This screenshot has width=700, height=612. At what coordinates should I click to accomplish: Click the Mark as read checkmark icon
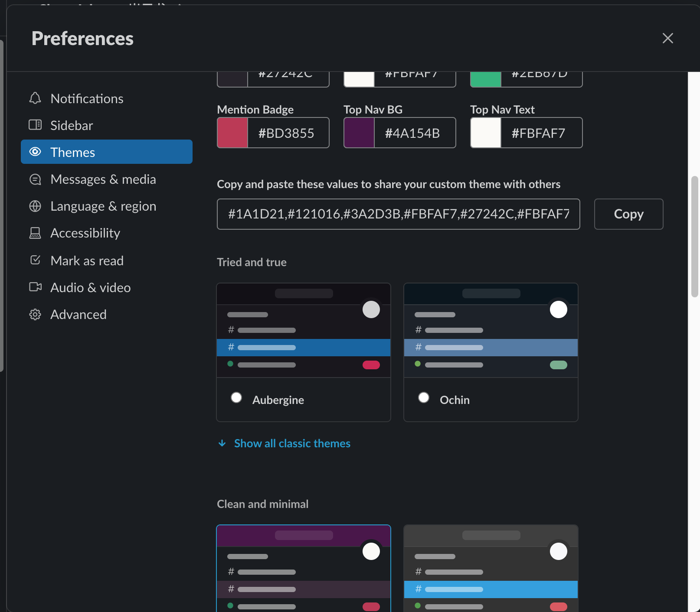(x=35, y=260)
